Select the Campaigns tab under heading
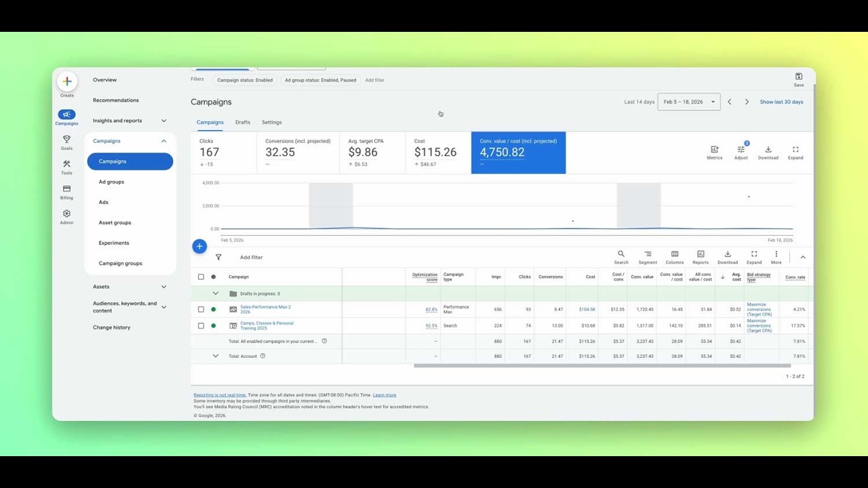This screenshot has height=488, width=868. [x=210, y=123]
